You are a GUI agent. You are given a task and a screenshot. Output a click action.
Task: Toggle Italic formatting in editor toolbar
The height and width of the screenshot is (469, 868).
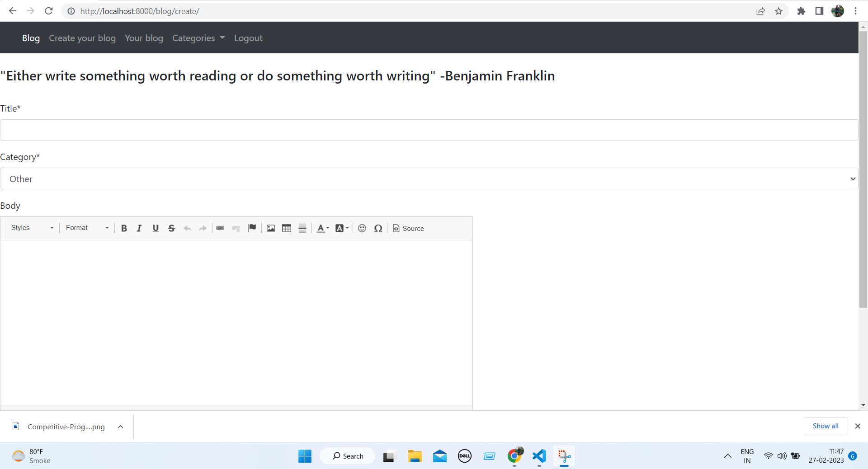(139, 228)
